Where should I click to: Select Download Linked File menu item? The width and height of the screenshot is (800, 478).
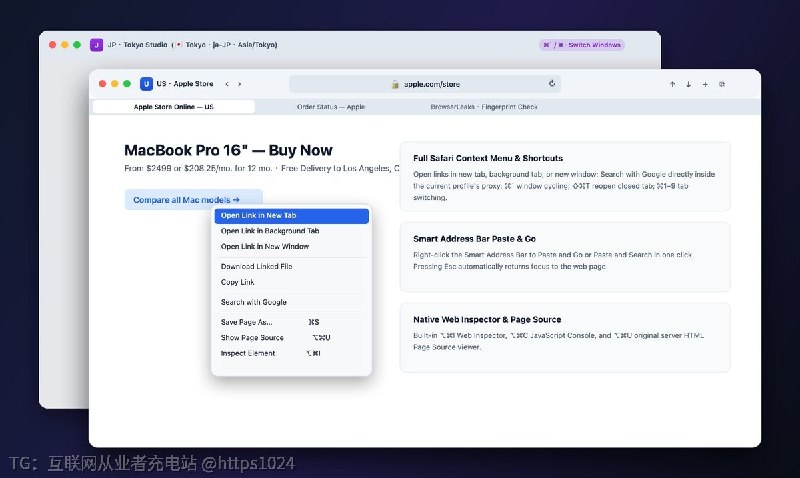click(291, 266)
